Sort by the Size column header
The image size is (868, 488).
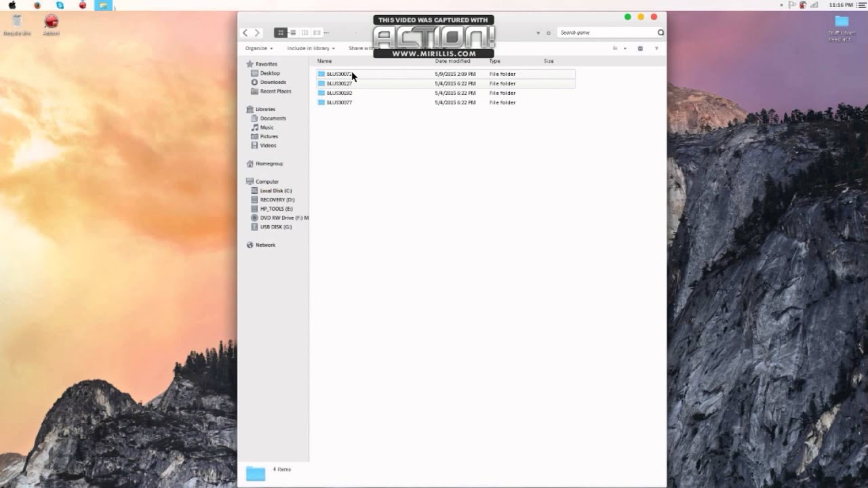click(x=549, y=61)
